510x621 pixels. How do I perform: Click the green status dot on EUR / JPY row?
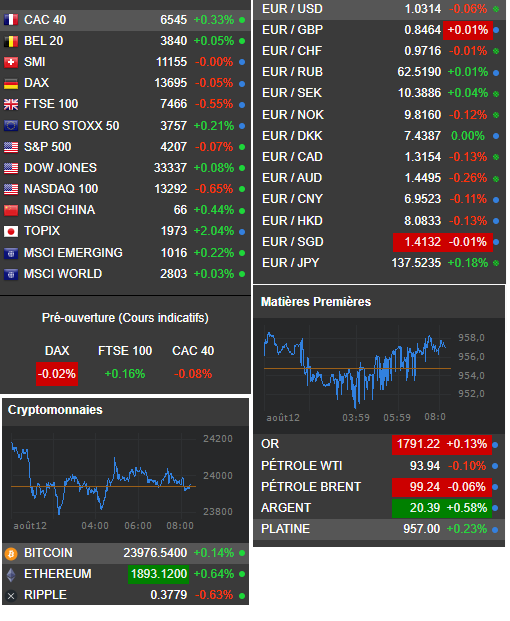[x=496, y=263]
